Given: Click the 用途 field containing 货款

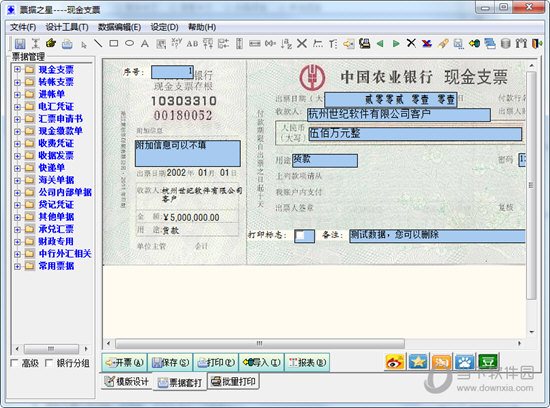Looking at the screenshot, I should 325,160.
